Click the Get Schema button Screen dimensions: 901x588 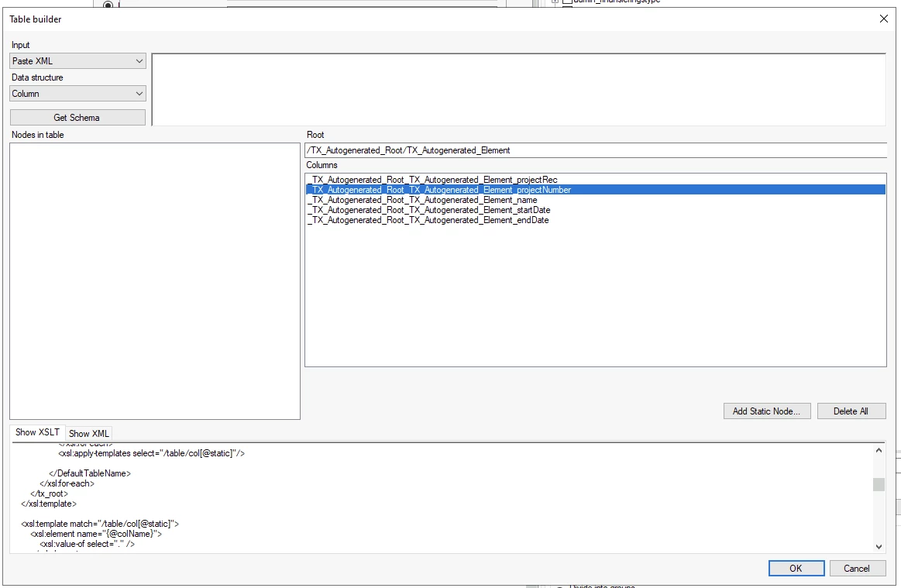point(77,117)
